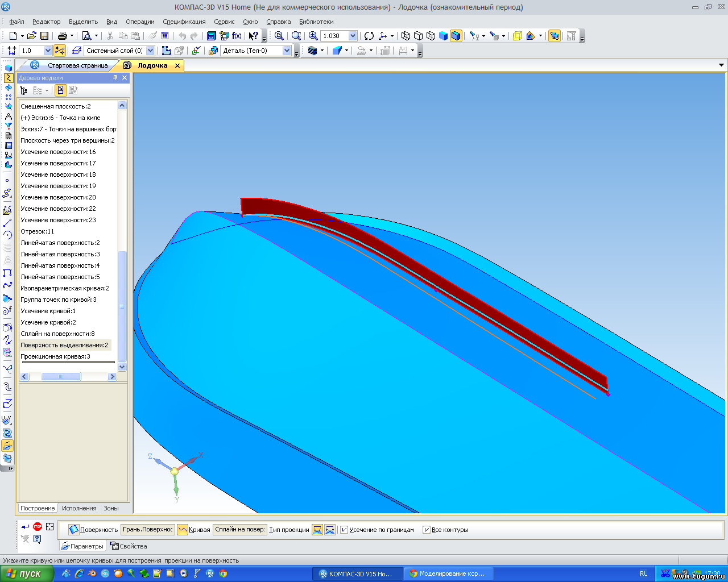Print using the printer icon

[62, 36]
